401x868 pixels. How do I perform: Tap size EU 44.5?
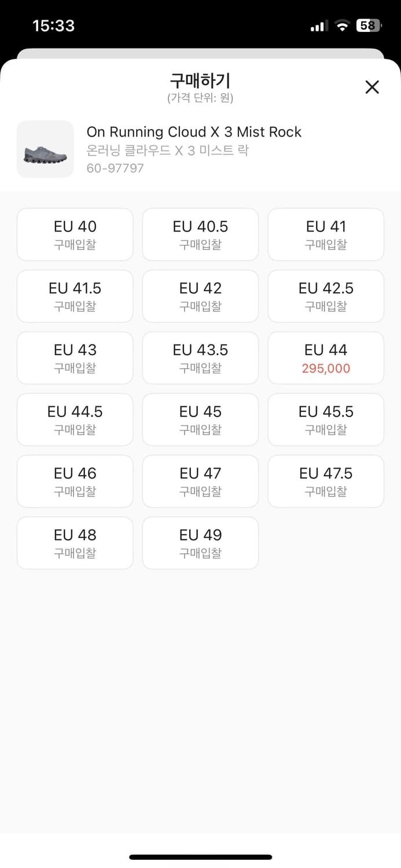pos(75,420)
